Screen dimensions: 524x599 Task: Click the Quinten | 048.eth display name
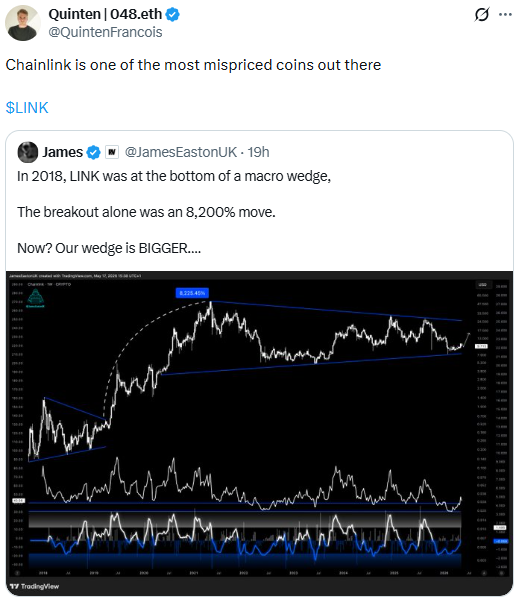click(105, 15)
